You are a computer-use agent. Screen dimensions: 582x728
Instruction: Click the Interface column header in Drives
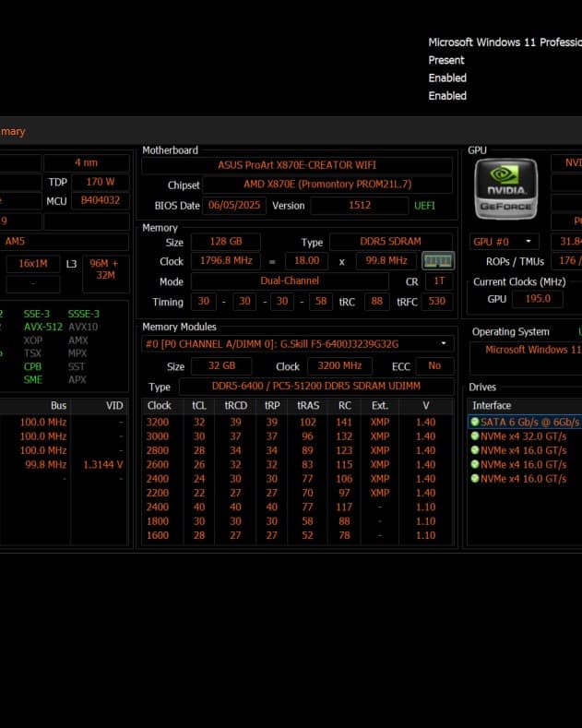pos(492,406)
